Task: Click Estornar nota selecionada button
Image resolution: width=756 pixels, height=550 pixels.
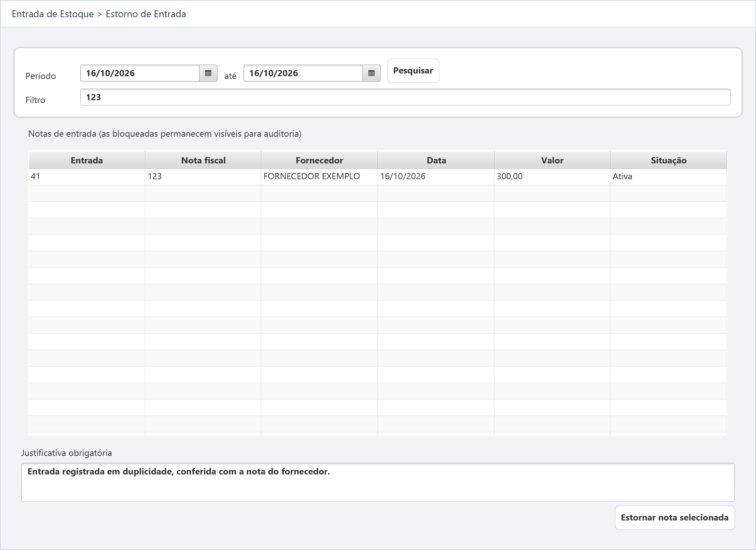Action: (x=674, y=518)
